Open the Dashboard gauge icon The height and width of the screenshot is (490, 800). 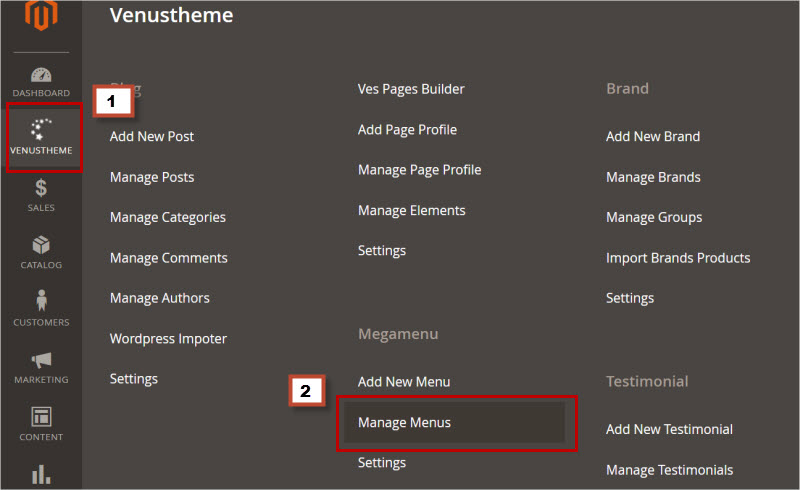[x=41, y=76]
